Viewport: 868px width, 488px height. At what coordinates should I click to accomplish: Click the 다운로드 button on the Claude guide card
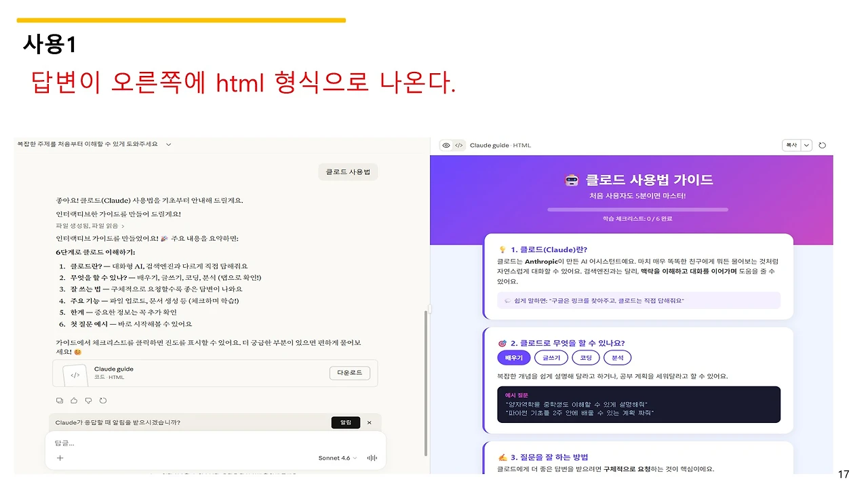pyautogui.click(x=349, y=372)
